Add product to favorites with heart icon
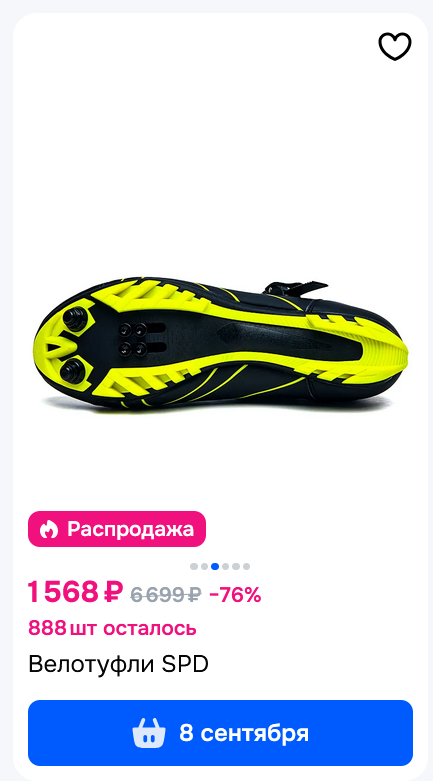433x781 pixels. click(x=395, y=46)
